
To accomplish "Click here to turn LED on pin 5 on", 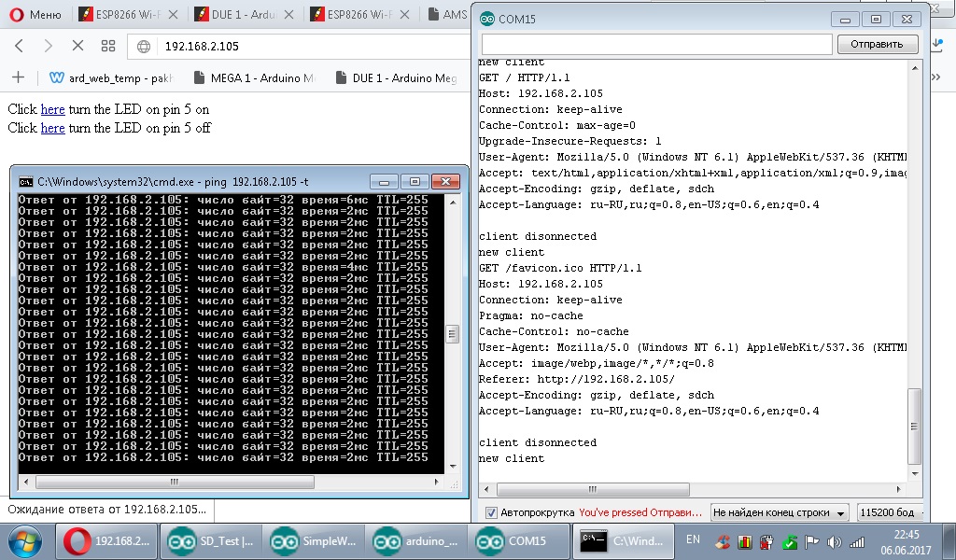I will (x=52, y=109).
